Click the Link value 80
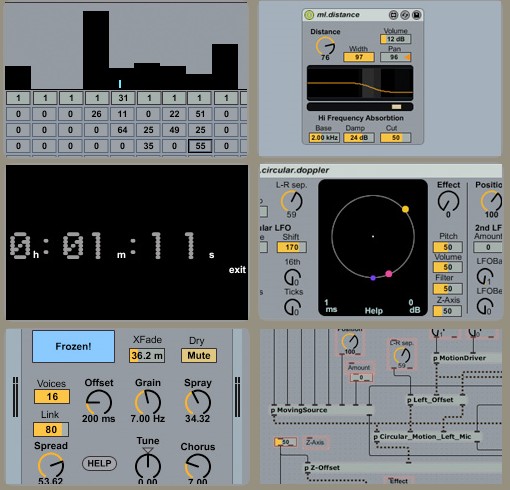The width and height of the screenshot is (510, 490). click(x=51, y=430)
